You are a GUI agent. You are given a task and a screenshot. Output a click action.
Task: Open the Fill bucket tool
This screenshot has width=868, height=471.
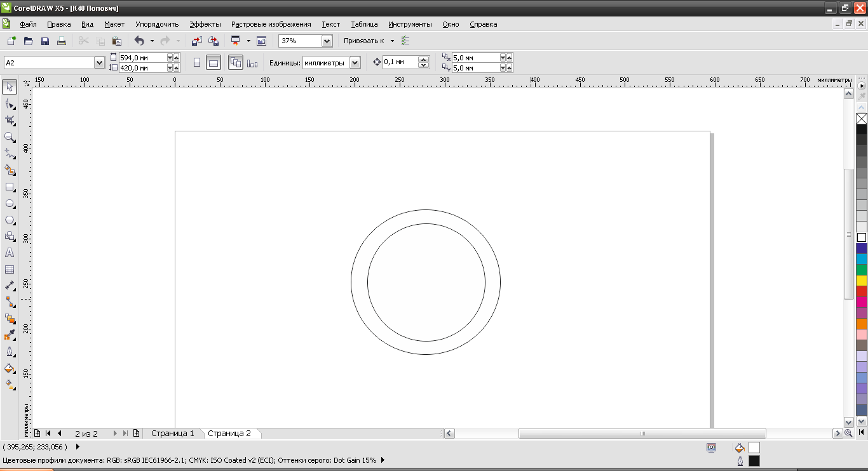click(10, 368)
